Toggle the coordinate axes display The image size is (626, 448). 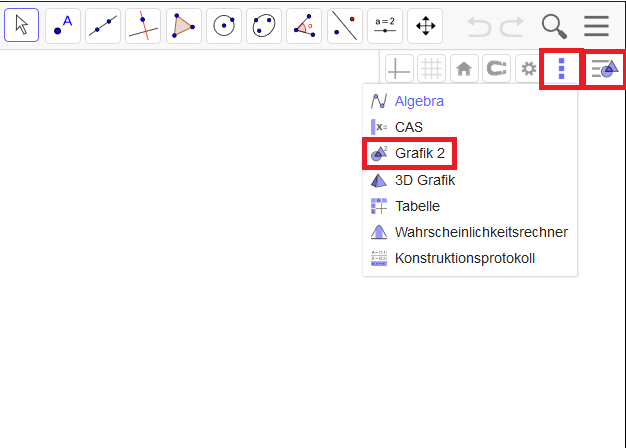(399, 69)
